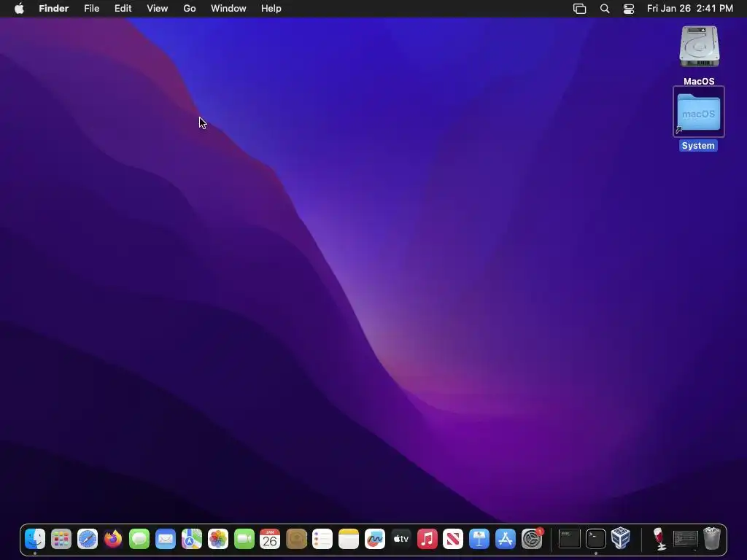Open Reminders app in the Dock
The image size is (747, 560).
point(322,539)
